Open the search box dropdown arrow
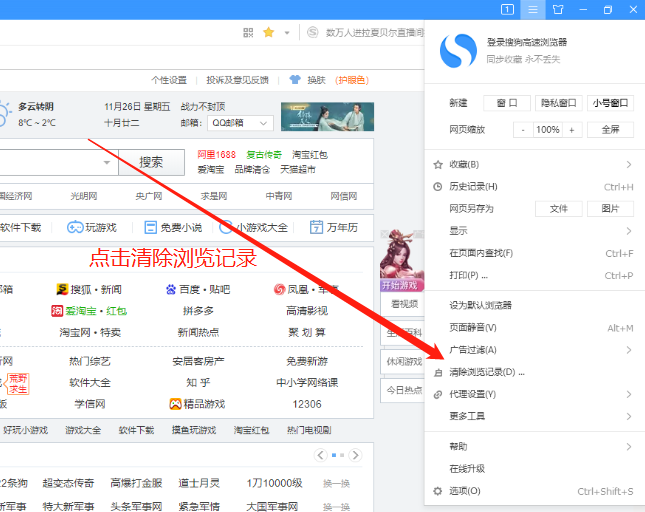This screenshot has height=512, width=645. (107, 162)
